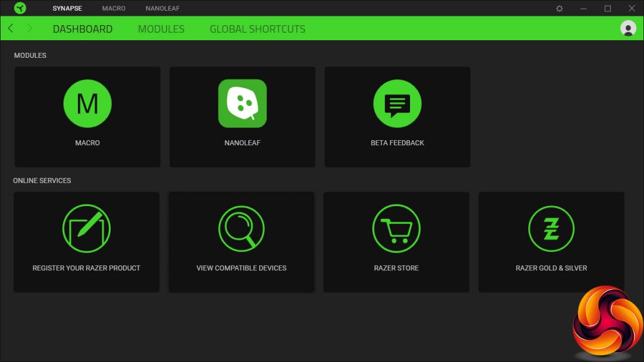This screenshot has width=644, height=362.
Task: Open the Razer Gold & Silver icon
Action: pyautogui.click(x=551, y=228)
